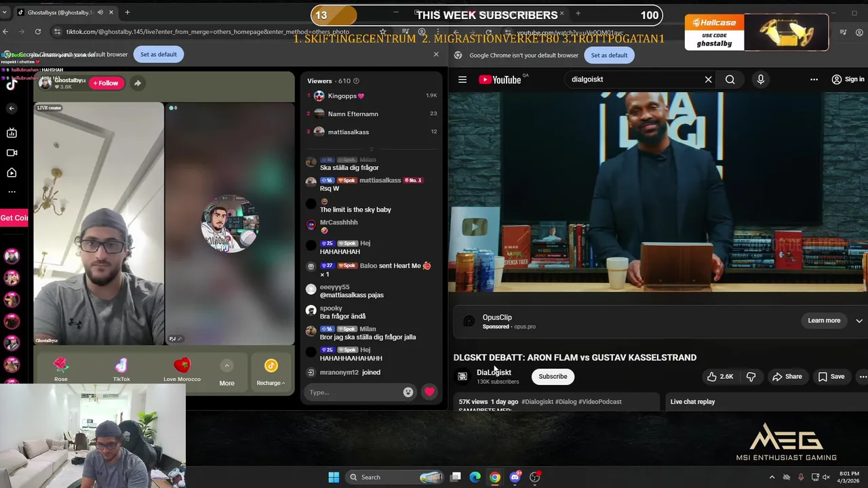Click the Get Coins button

click(x=14, y=218)
